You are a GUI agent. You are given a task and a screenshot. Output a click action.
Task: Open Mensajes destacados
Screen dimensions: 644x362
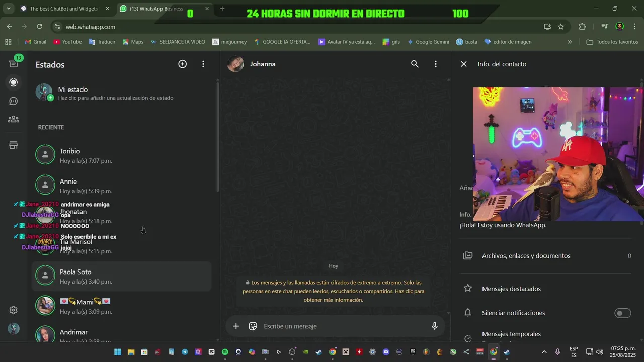click(x=547, y=289)
